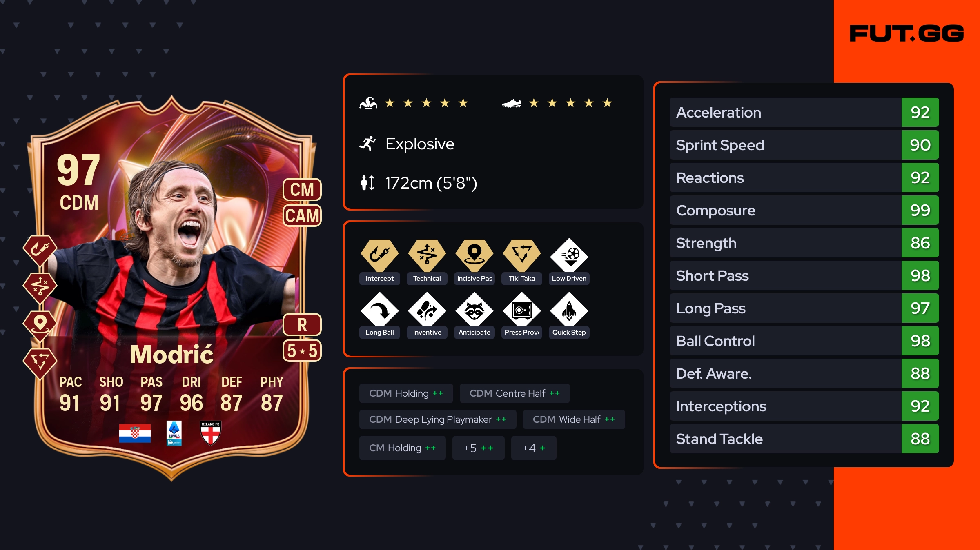Click the CAM alternate position badge
Viewport: 980px width, 550px height.
pos(302,215)
